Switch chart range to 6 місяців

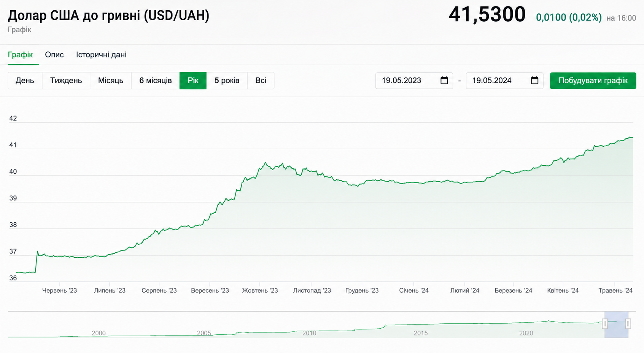(156, 81)
